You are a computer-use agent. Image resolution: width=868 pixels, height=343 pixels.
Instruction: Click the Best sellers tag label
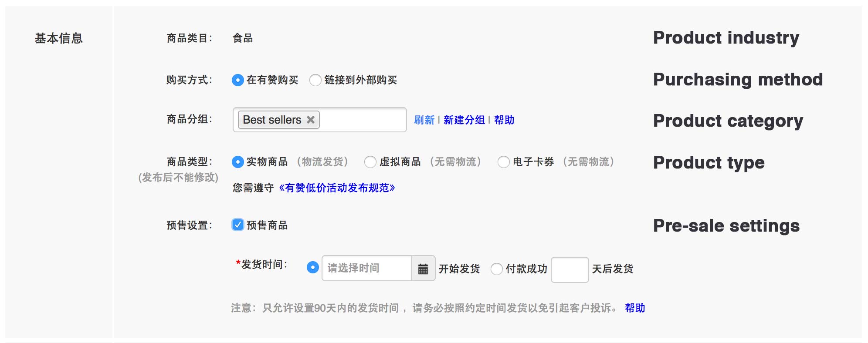272,120
